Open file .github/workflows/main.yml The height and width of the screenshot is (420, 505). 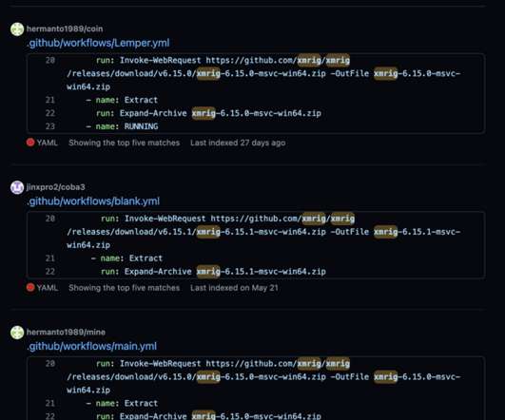click(x=92, y=346)
